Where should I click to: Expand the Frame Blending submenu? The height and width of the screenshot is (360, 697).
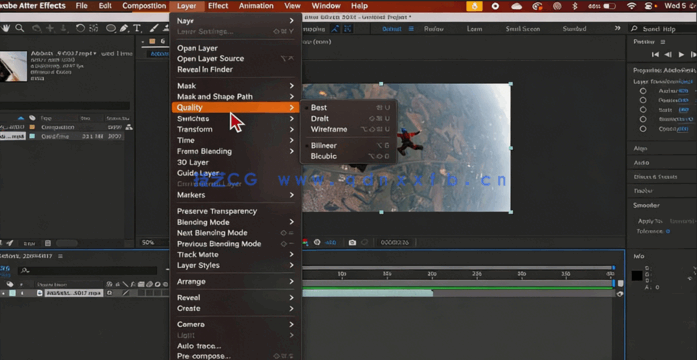click(236, 151)
